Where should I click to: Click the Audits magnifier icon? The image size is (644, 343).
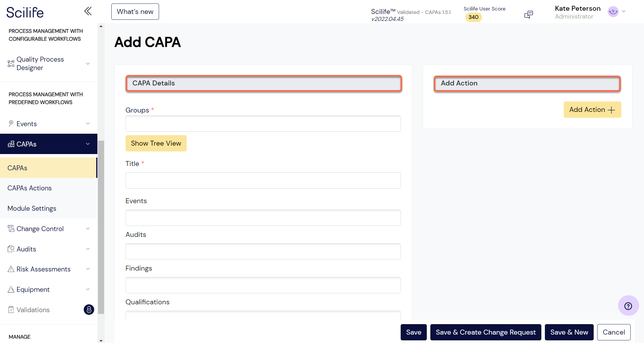[11, 249]
